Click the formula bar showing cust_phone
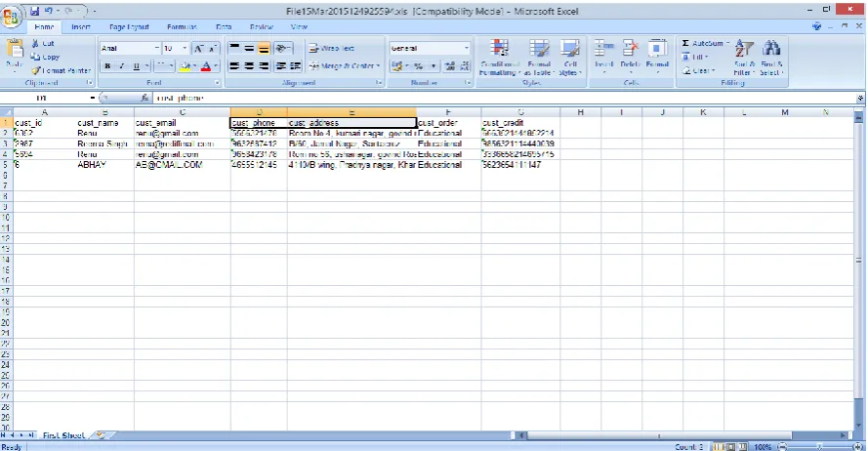The image size is (868, 451). pos(504,98)
